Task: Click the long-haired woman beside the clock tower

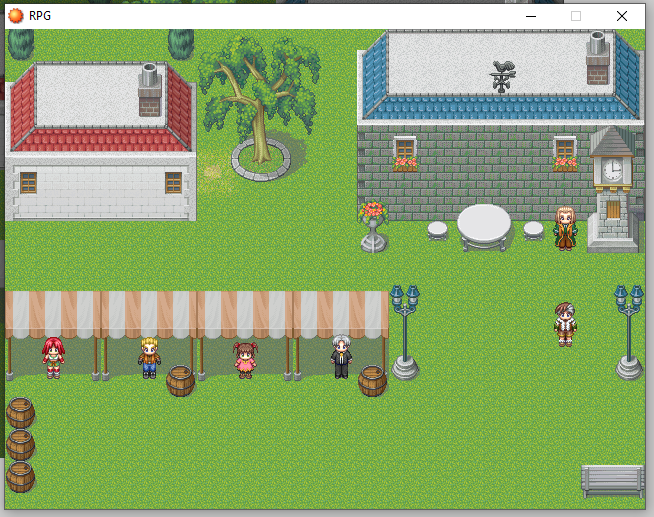Action: 565,227
